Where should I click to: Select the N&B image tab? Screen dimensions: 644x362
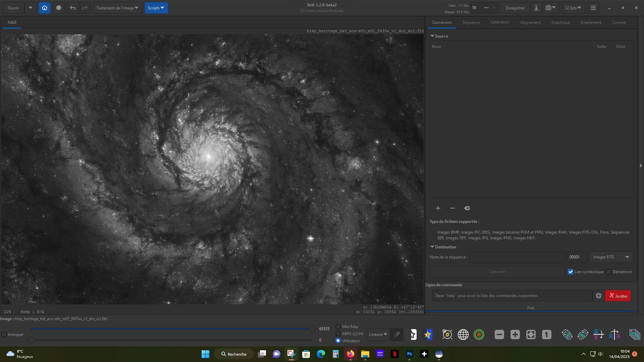tap(12, 22)
